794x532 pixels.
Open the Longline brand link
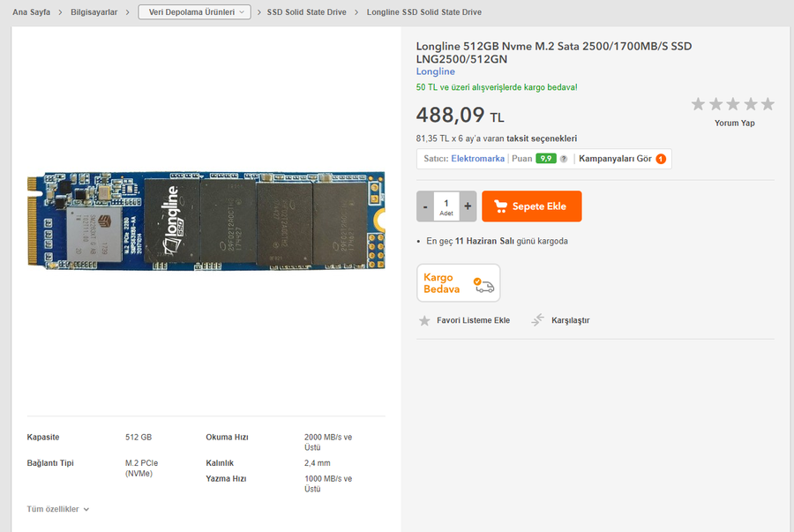pyautogui.click(x=436, y=71)
